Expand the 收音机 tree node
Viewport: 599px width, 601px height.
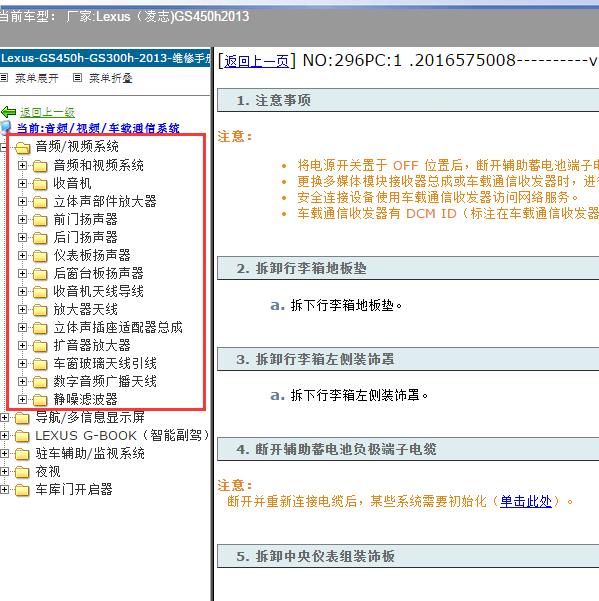point(22,183)
